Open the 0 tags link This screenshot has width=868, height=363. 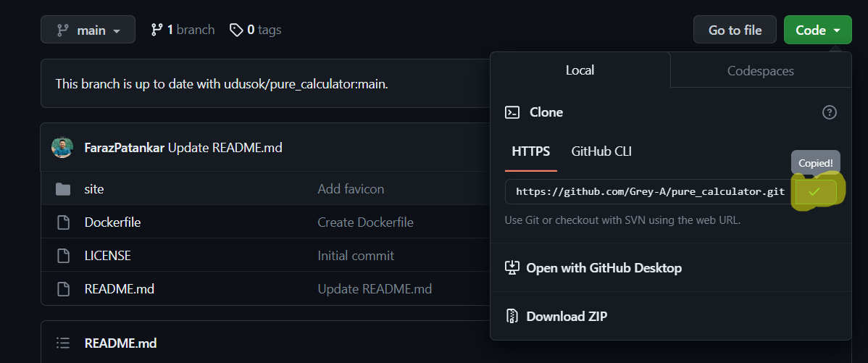pyautogui.click(x=255, y=30)
